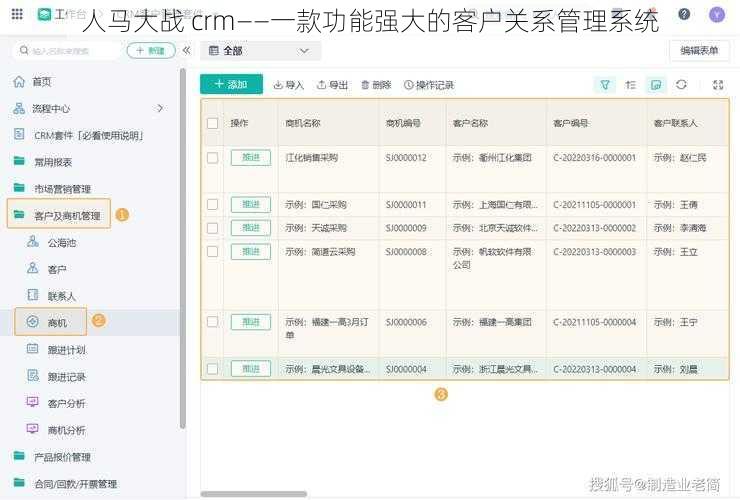Expand the 流程中心 chevron arrow

[160, 109]
